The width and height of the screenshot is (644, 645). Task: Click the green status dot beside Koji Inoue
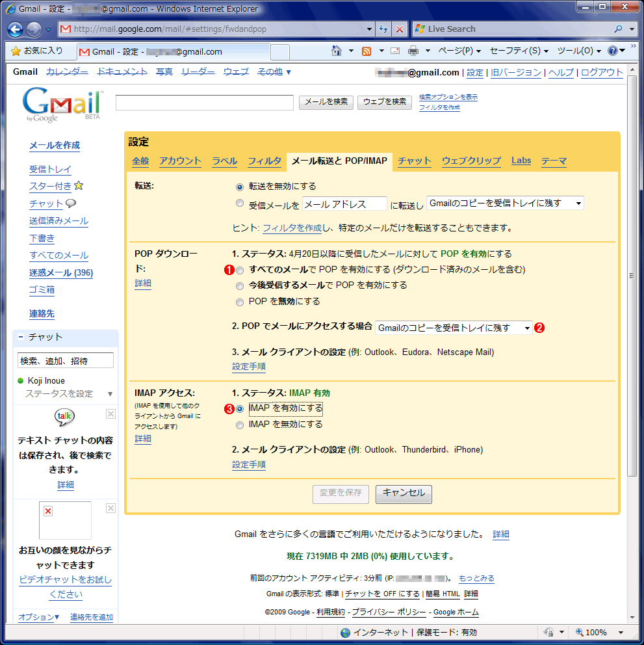point(21,381)
